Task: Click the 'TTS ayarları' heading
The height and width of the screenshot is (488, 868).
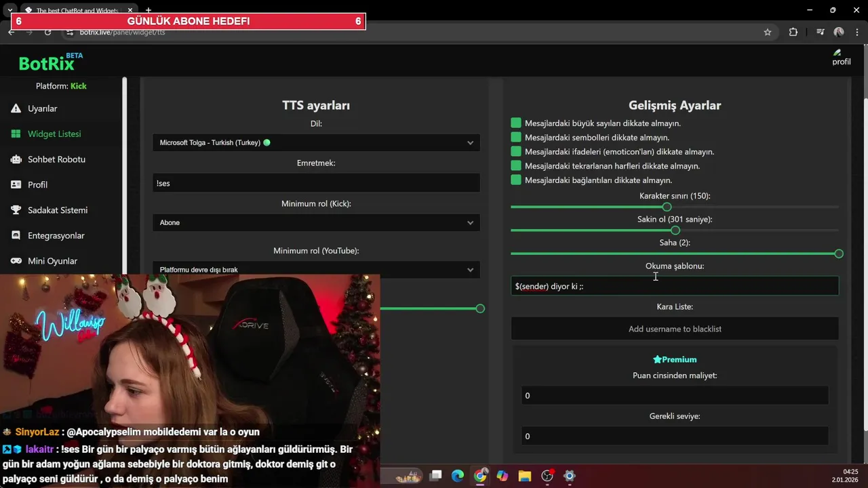Action: pos(316,105)
